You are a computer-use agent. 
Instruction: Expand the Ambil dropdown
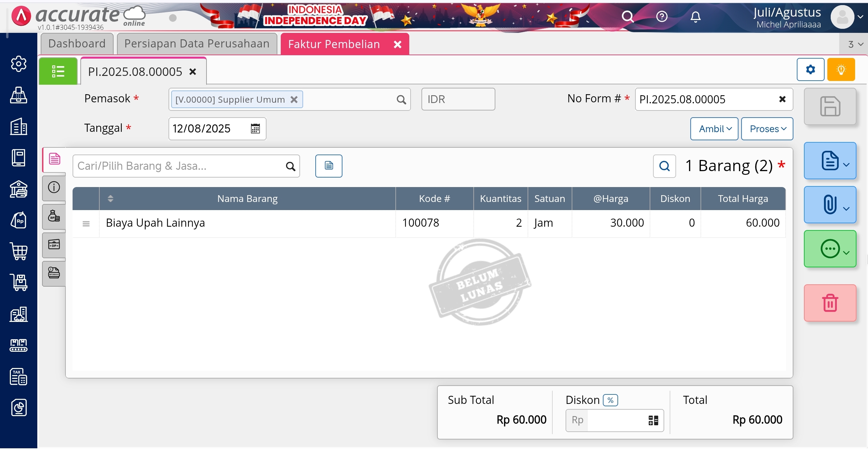714,129
